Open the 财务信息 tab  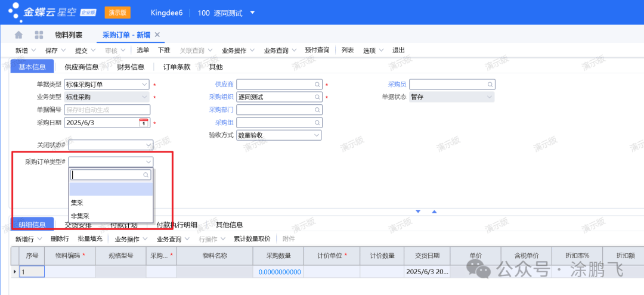(131, 67)
